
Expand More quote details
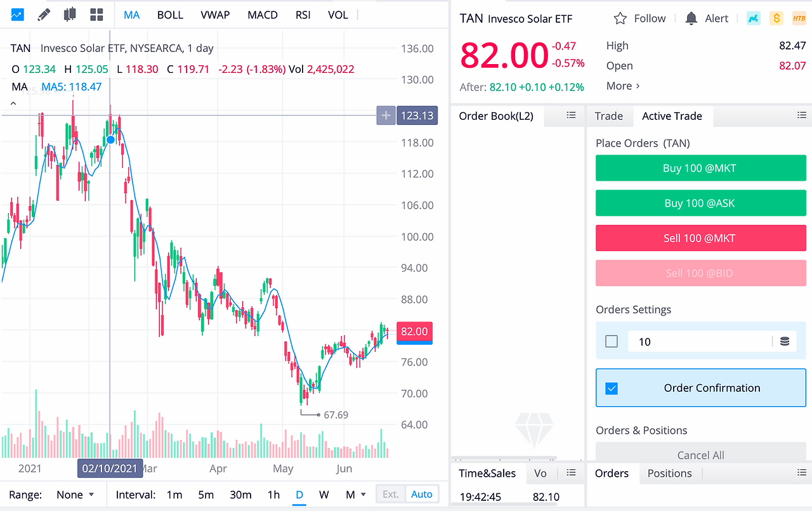(623, 86)
